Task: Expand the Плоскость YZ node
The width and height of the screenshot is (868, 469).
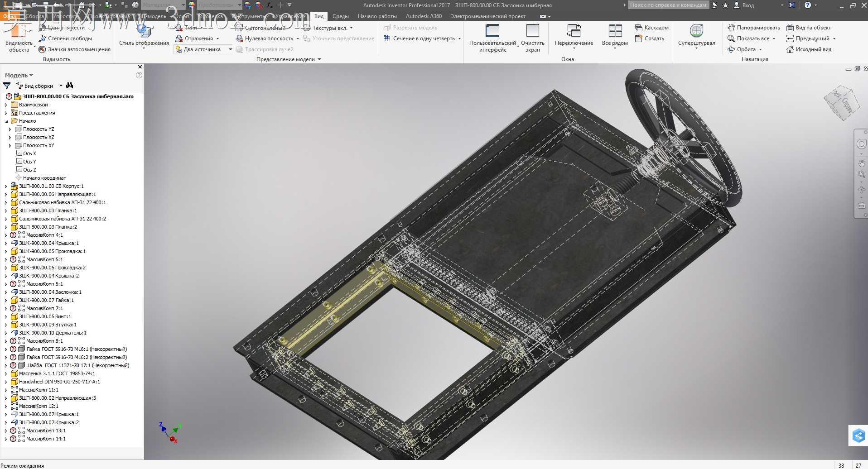Action: [x=10, y=129]
